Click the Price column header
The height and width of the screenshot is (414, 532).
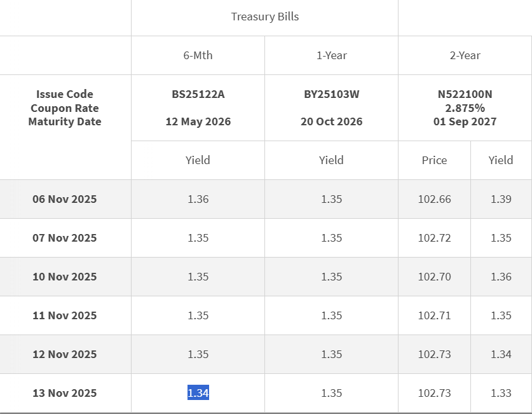pos(434,160)
